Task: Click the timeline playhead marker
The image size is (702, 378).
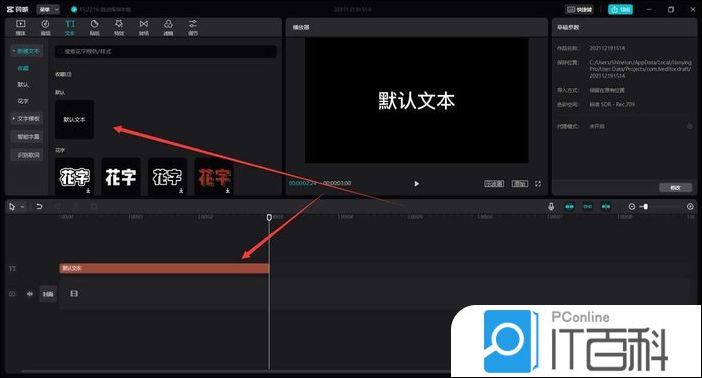Action: [269, 217]
